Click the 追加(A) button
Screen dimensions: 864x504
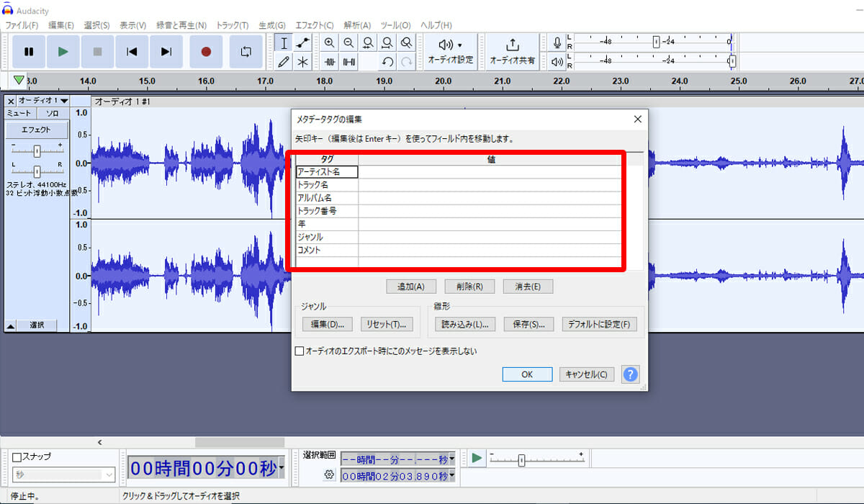411,287
